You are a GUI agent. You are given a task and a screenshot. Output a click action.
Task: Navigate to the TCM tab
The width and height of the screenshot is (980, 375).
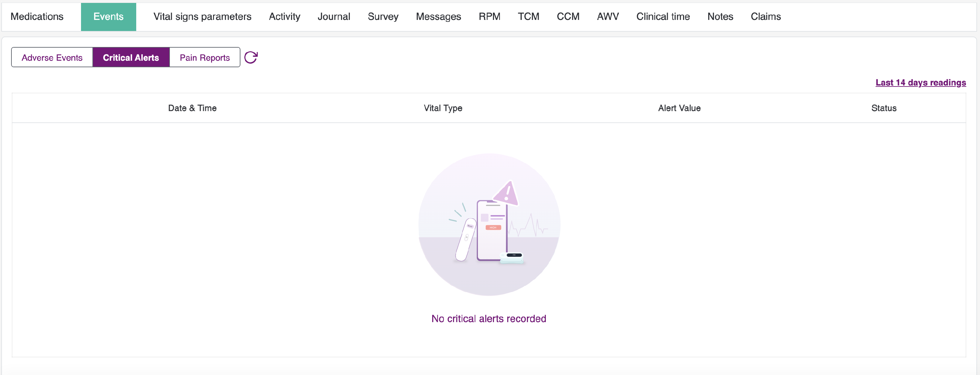tap(529, 17)
